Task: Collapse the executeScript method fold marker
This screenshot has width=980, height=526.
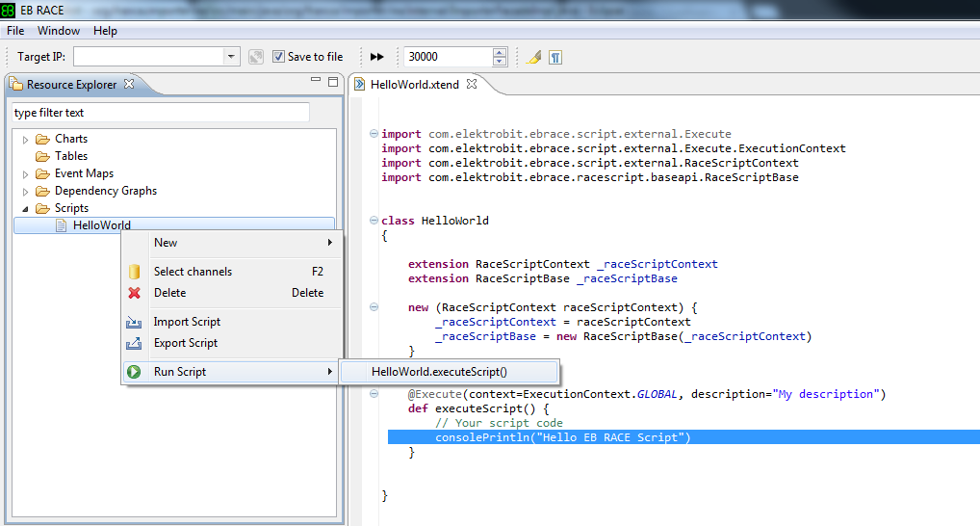Action: tap(374, 393)
